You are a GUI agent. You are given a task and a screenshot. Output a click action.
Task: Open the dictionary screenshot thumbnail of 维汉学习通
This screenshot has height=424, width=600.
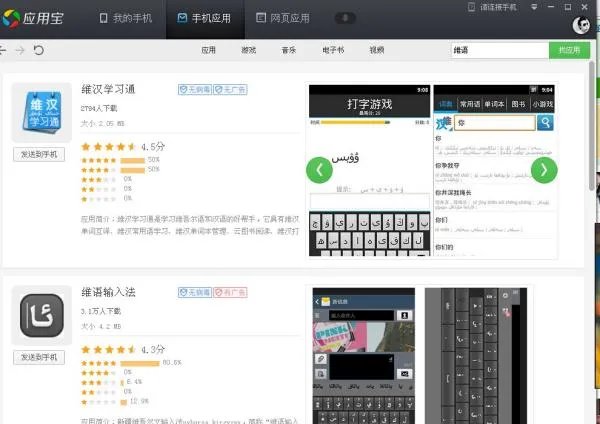tap(494, 170)
